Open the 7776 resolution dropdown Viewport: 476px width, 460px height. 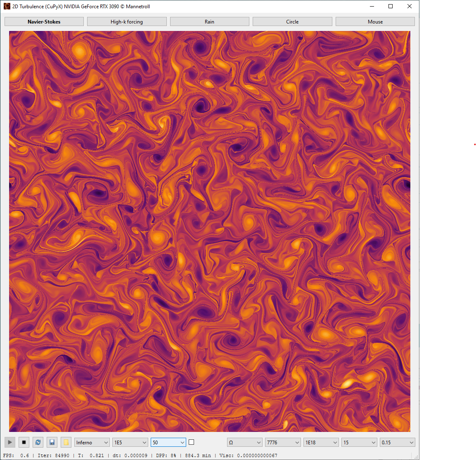283,442
